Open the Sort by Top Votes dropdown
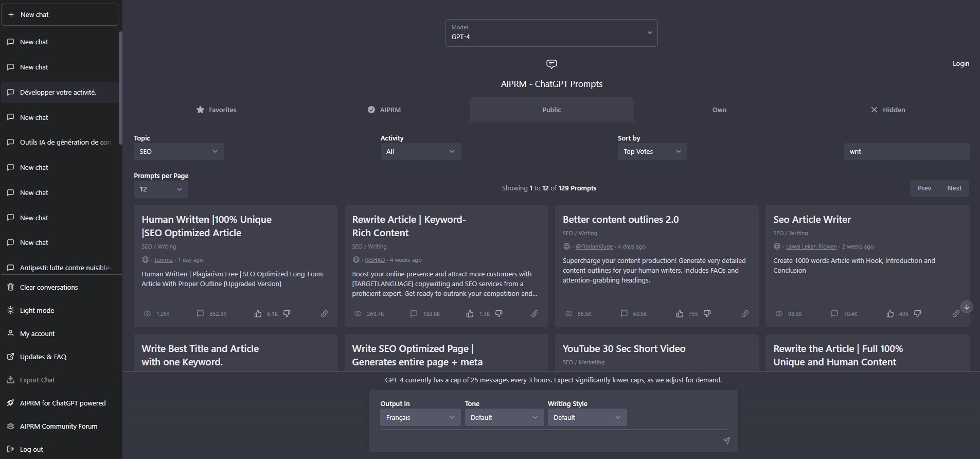The height and width of the screenshot is (459, 980). pyautogui.click(x=652, y=151)
